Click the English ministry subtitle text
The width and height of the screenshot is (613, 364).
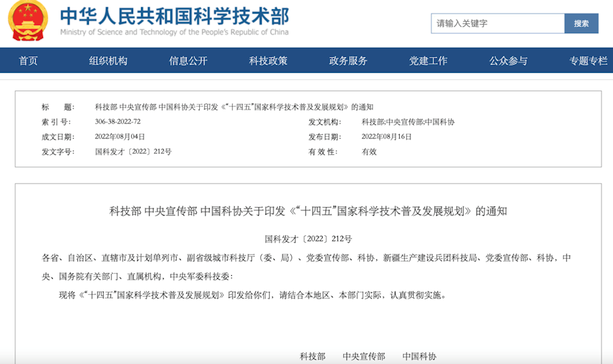pos(174,32)
